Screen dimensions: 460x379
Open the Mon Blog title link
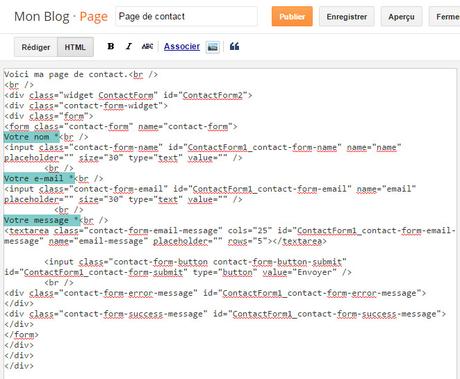[42, 16]
